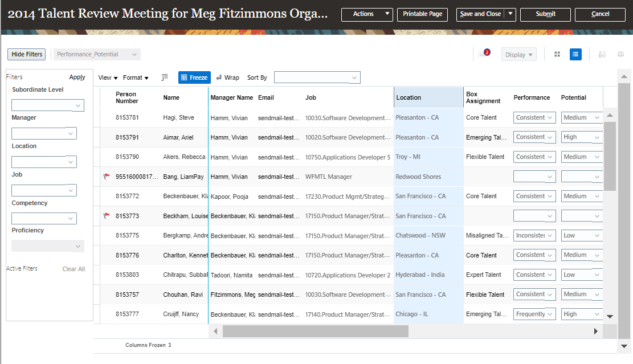
Task: Select the list view icon
Action: [575, 54]
